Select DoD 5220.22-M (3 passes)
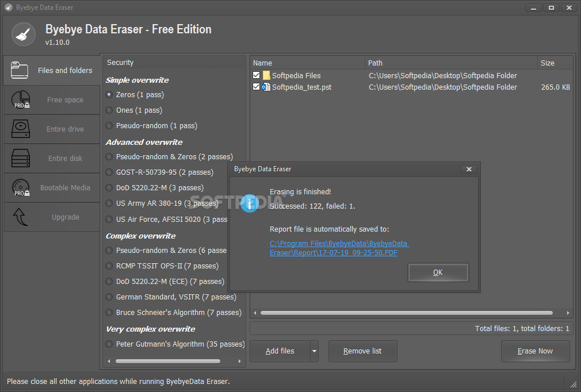Screen dimensions: 581x392 point(109,188)
